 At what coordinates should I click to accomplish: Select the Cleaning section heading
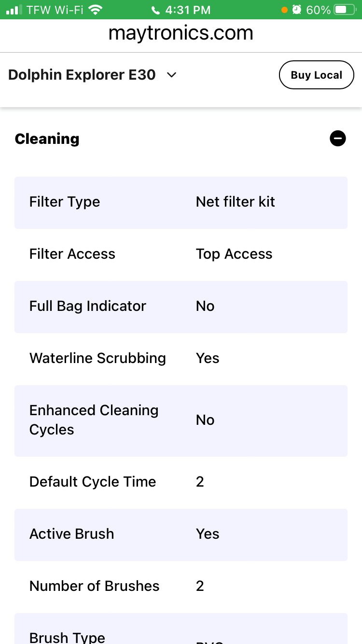pyautogui.click(x=47, y=139)
